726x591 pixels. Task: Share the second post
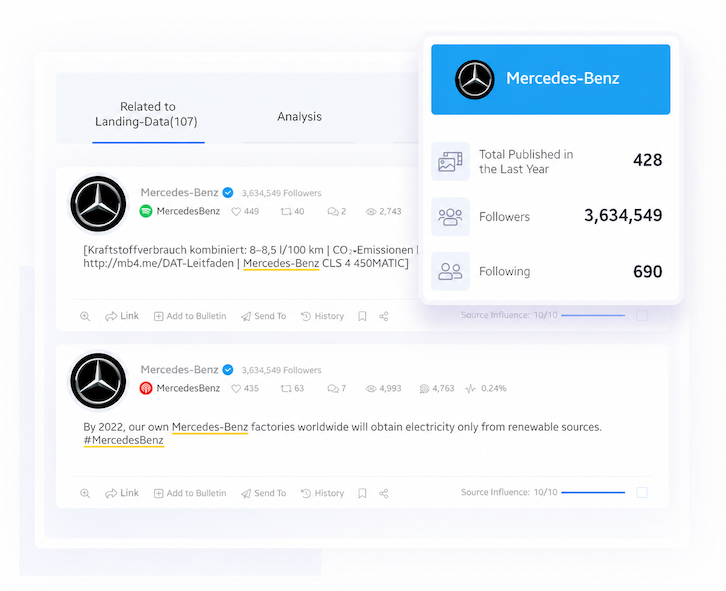tap(383, 493)
